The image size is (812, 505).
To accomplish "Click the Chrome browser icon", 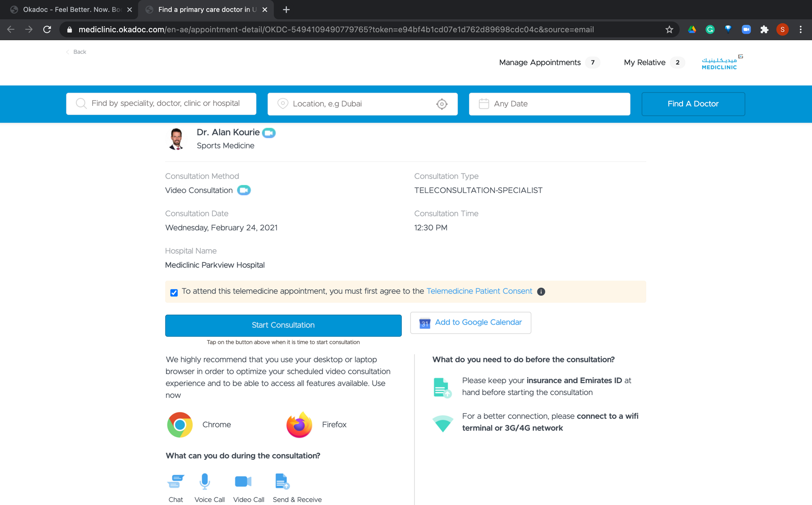I will tap(180, 424).
